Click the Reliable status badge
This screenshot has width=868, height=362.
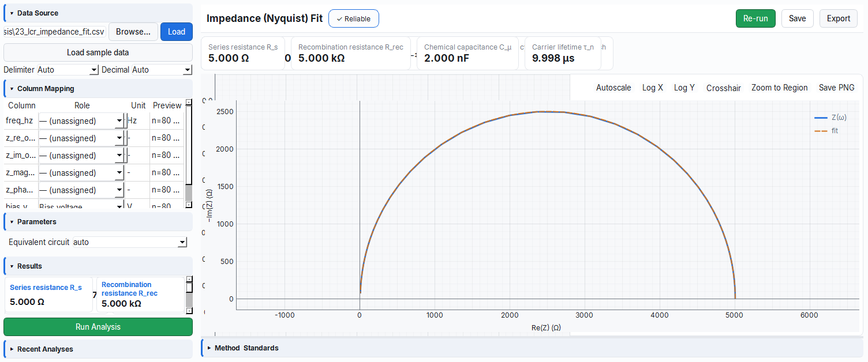pos(354,18)
